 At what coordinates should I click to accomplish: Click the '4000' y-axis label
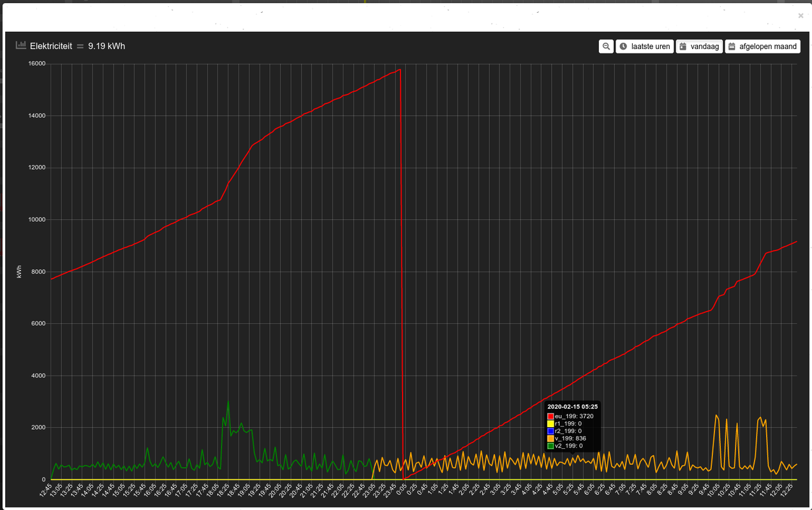38,376
